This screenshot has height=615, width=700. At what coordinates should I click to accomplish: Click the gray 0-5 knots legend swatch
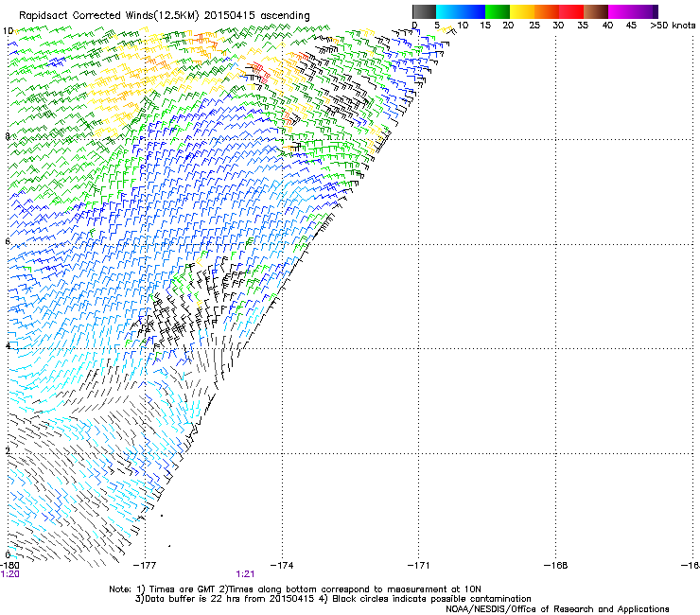424,11
